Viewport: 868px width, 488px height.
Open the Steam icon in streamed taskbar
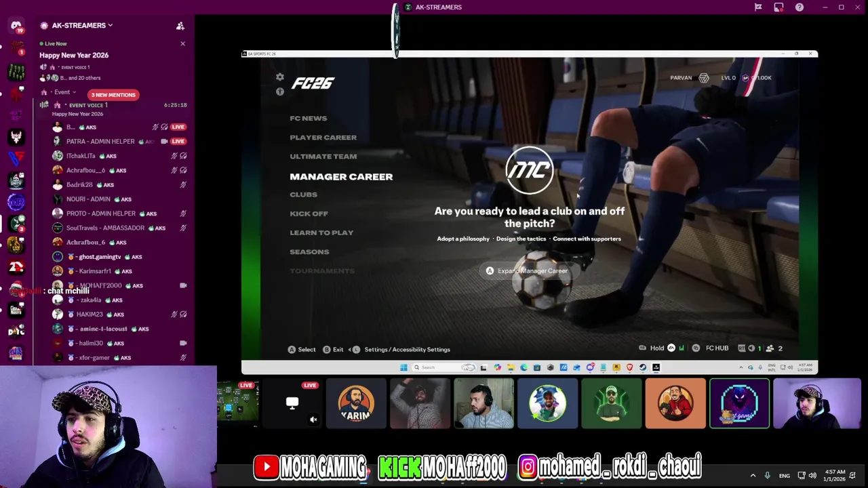pyautogui.click(x=643, y=367)
